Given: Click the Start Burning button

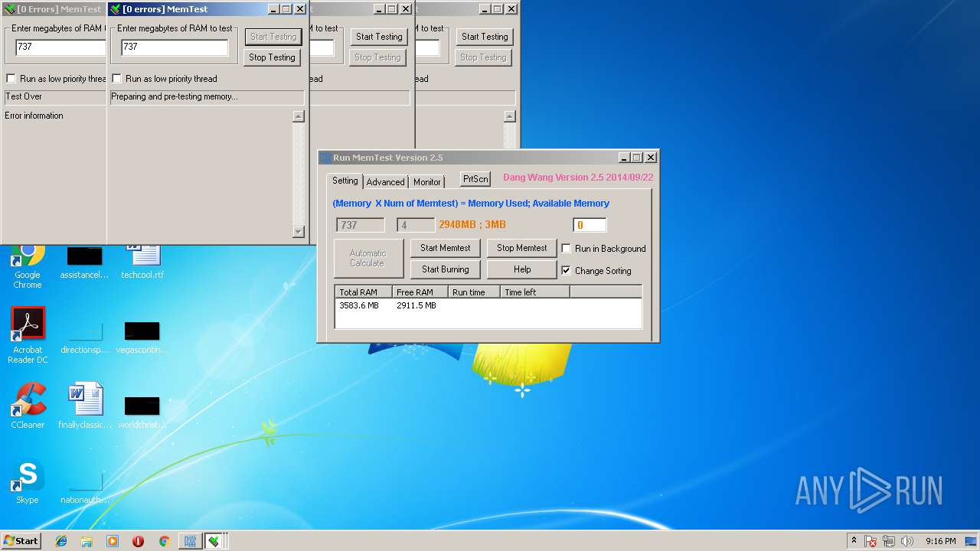Looking at the screenshot, I should pos(446,269).
